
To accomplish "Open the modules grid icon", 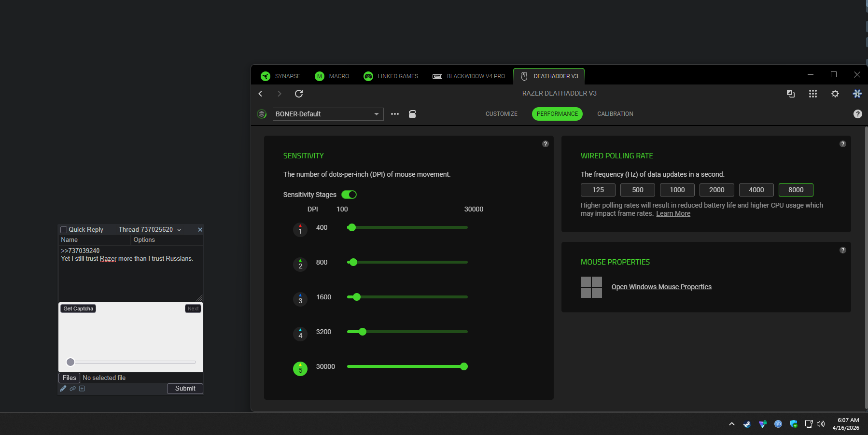I will [x=813, y=94].
